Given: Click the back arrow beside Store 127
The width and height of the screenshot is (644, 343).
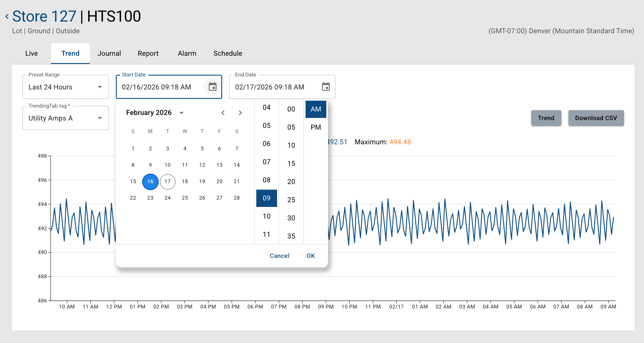Looking at the screenshot, I should click(7, 16).
